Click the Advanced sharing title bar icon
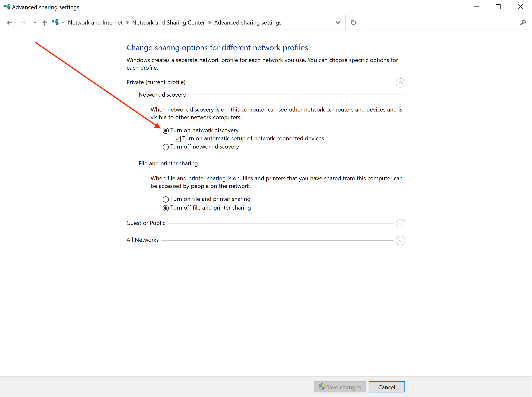This screenshot has height=397, width=532. pos(7,7)
